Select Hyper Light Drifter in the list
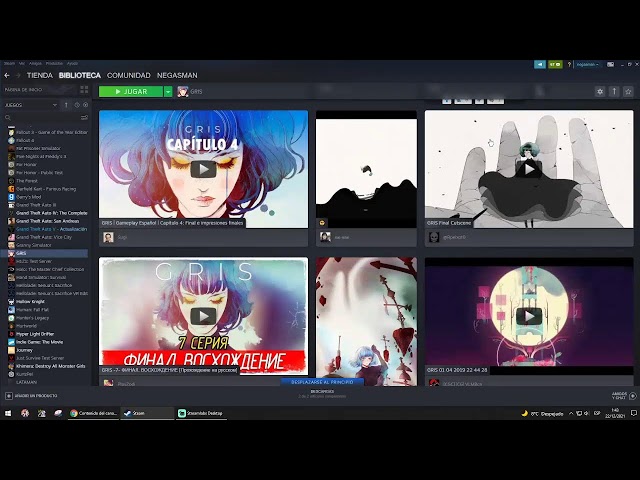The image size is (640, 480). (x=35, y=334)
